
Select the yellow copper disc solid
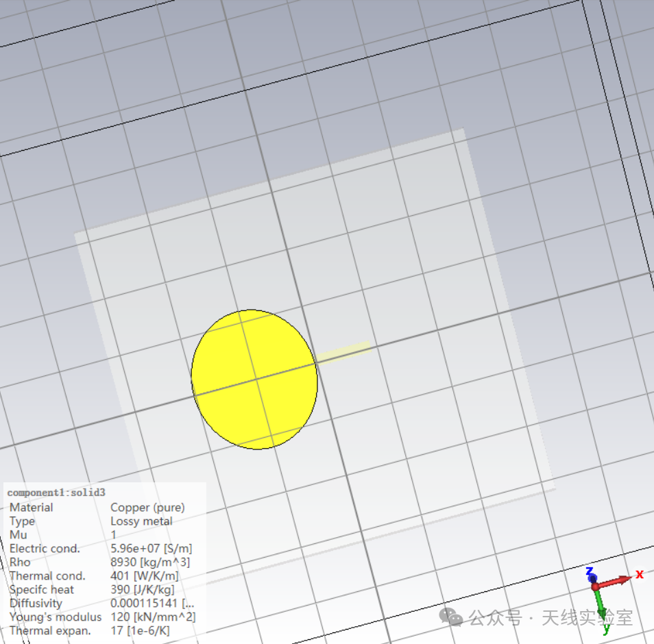[x=254, y=380]
